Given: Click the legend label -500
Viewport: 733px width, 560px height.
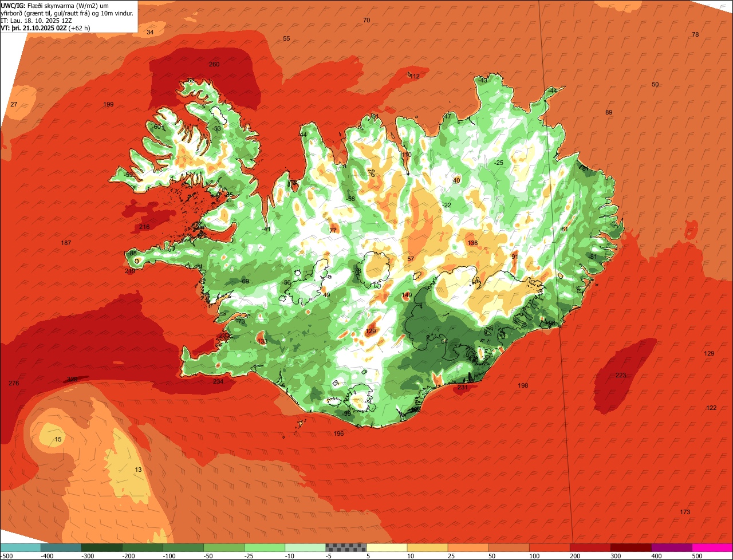Looking at the screenshot, I should (6, 556).
